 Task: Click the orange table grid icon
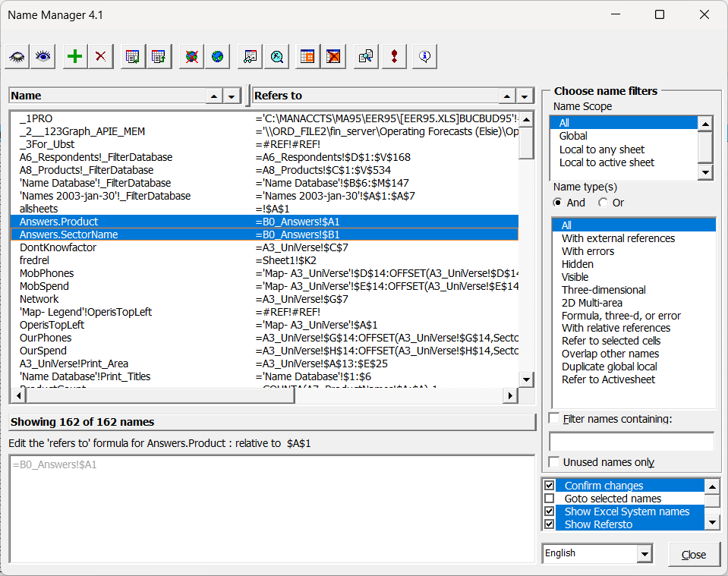click(x=307, y=57)
